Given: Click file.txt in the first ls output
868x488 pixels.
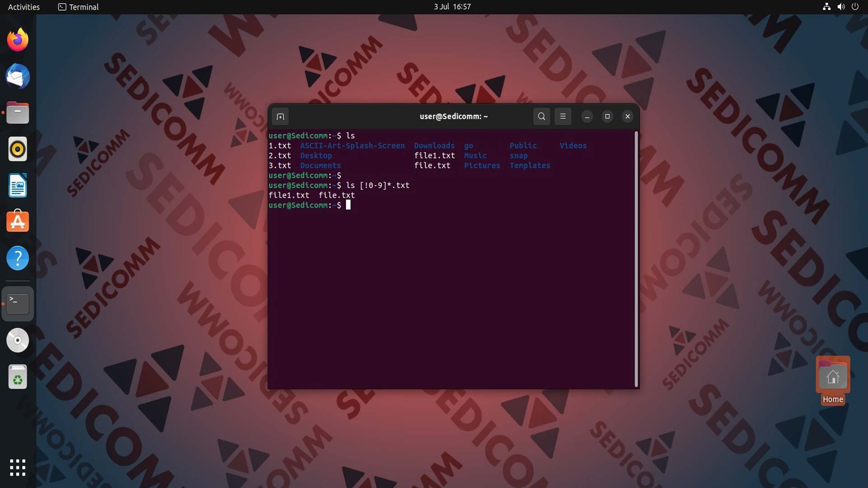Looking at the screenshot, I should click(432, 165).
